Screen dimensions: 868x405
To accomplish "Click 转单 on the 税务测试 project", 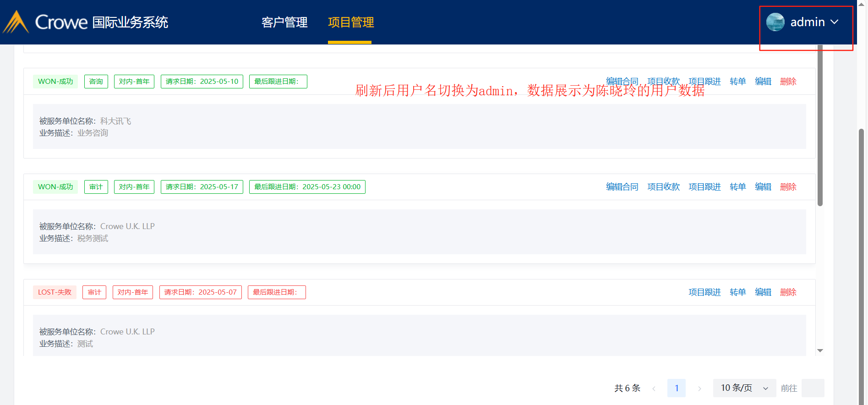I will click(x=738, y=187).
